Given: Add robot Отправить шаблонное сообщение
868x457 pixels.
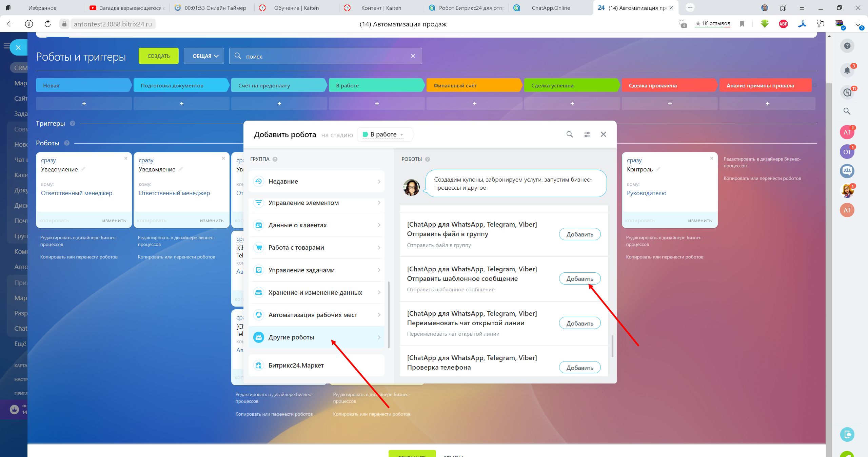Looking at the screenshot, I should coord(579,279).
